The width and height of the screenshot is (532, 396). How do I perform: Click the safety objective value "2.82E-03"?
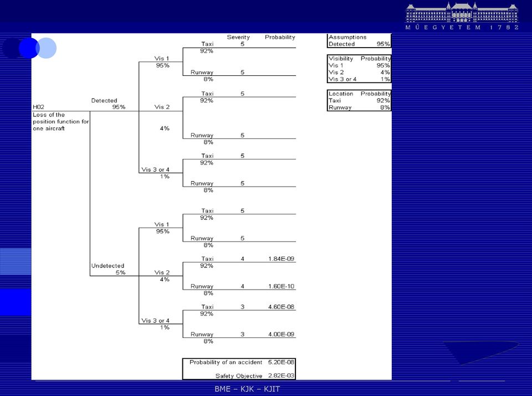[x=282, y=376]
